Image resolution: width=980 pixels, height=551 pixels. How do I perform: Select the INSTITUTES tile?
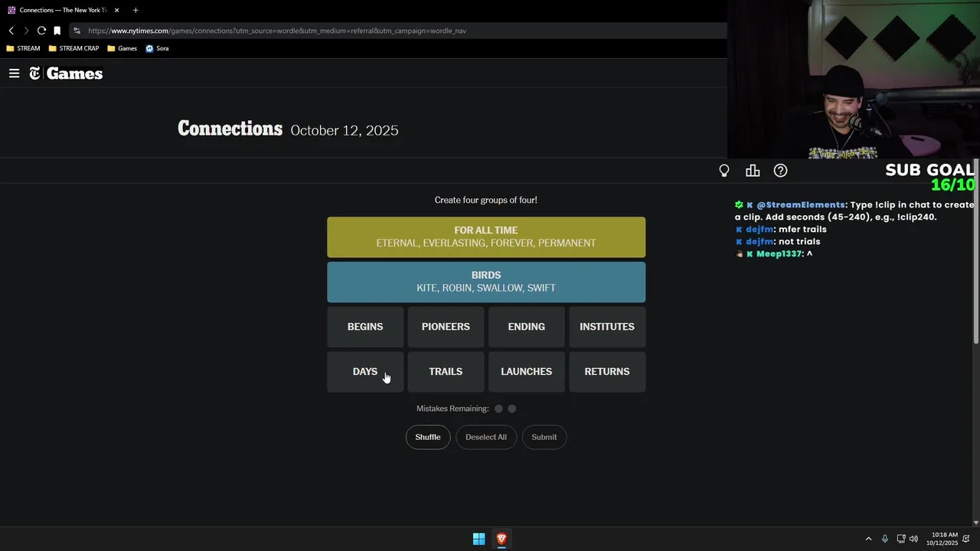point(607,327)
